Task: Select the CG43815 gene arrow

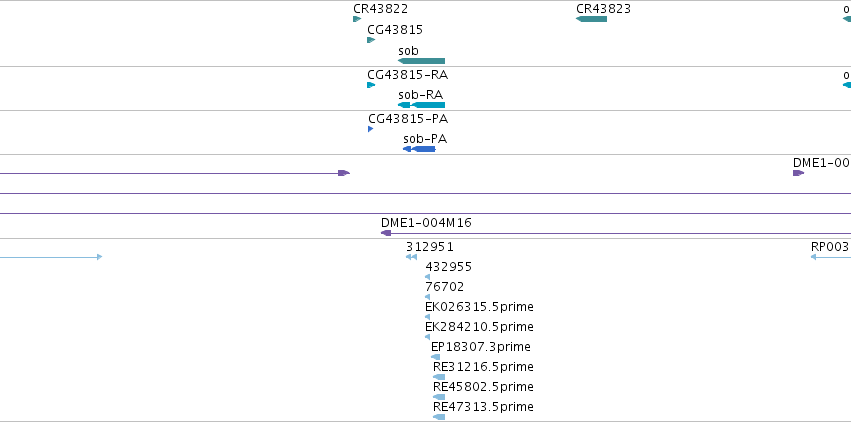Action: pyautogui.click(x=371, y=40)
